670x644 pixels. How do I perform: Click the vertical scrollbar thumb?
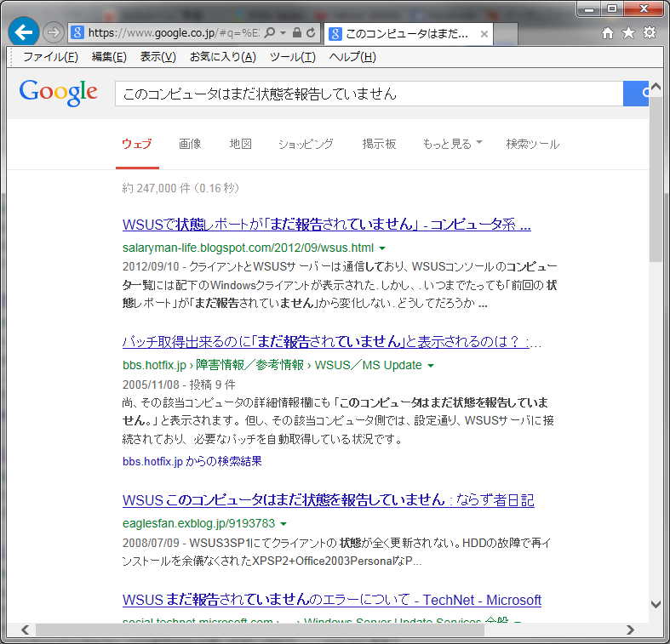click(x=656, y=179)
